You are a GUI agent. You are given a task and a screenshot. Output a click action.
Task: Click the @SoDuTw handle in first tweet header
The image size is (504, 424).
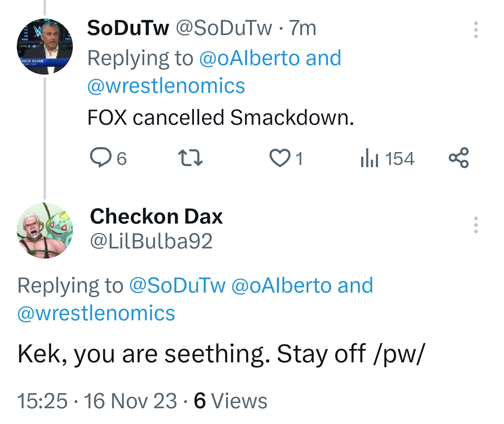(x=224, y=28)
